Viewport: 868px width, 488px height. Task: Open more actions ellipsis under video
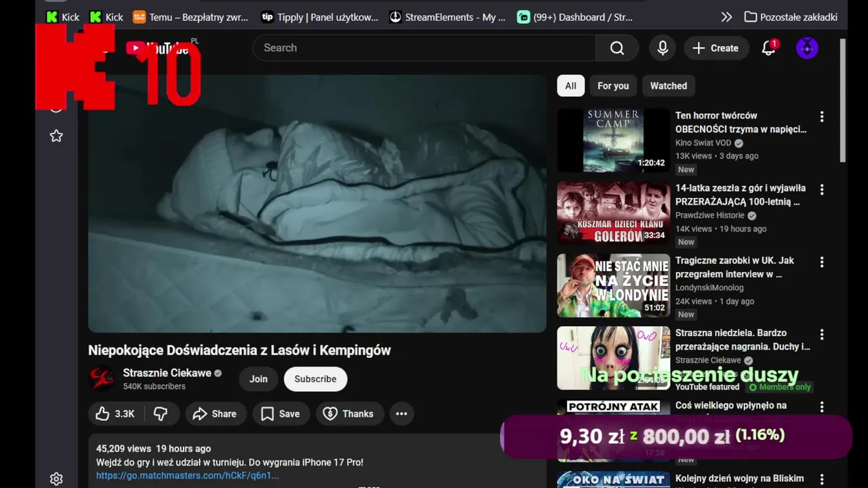pos(401,413)
